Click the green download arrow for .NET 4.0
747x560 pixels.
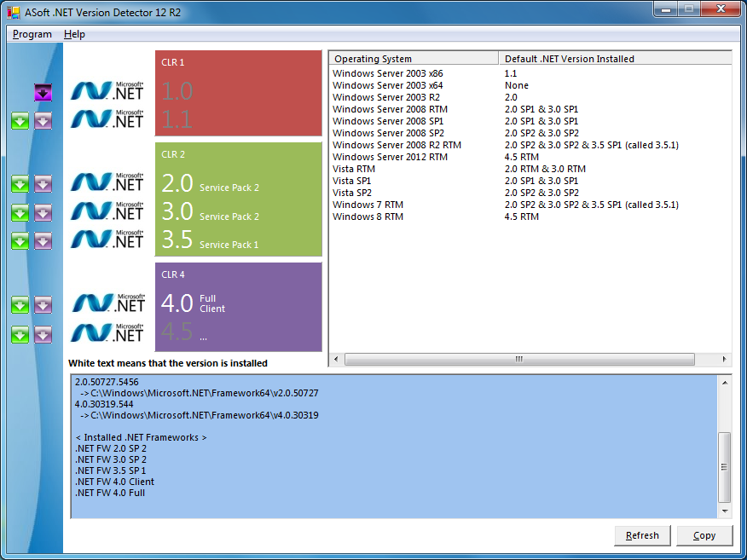click(20, 305)
